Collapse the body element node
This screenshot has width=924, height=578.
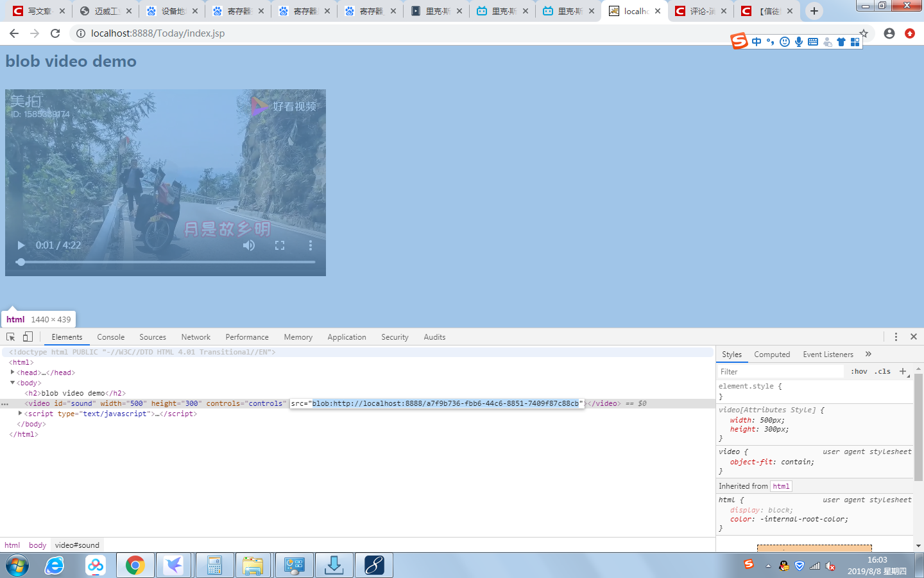[12, 382]
